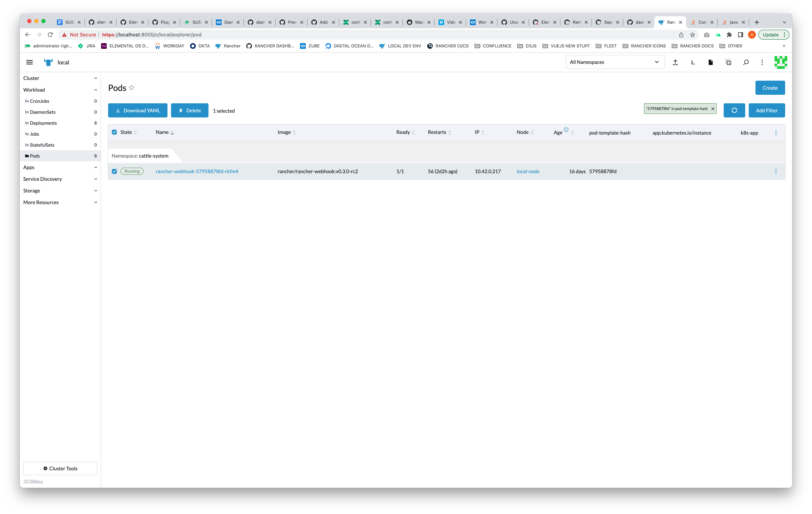Viewport: 812px width, 514px height.
Task: Click the Download YAML button
Action: click(x=138, y=110)
